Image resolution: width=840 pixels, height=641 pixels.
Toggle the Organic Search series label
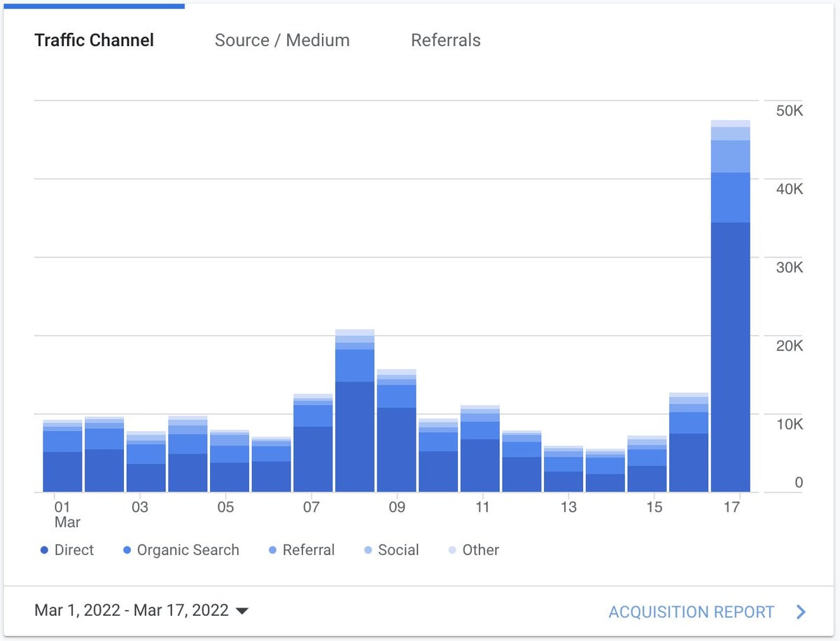pos(188,550)
